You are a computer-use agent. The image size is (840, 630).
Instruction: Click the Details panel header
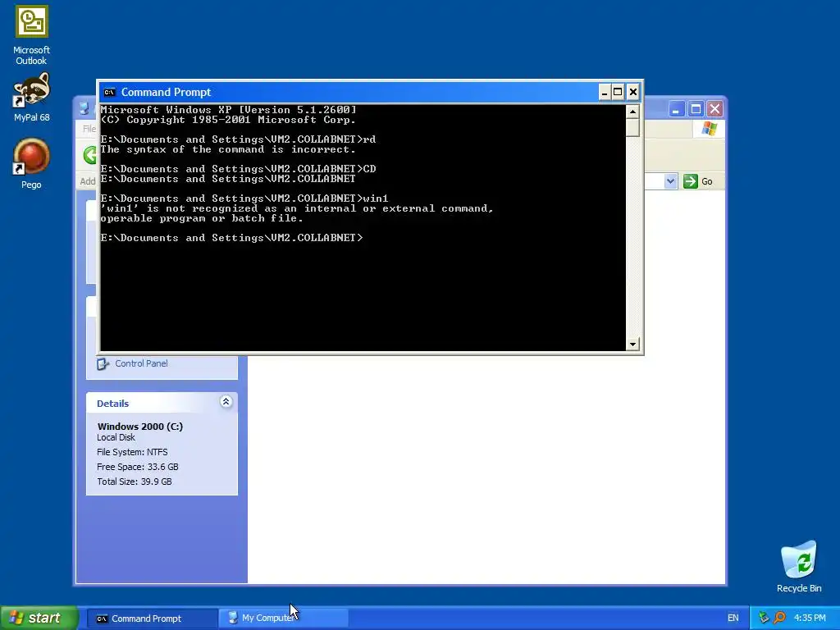162,403
